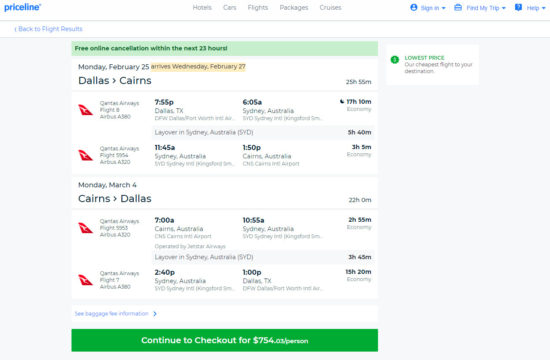This screenshot has width=550, height=360.
Task: Open the Hotels menu item
Action: click(202, 7)
